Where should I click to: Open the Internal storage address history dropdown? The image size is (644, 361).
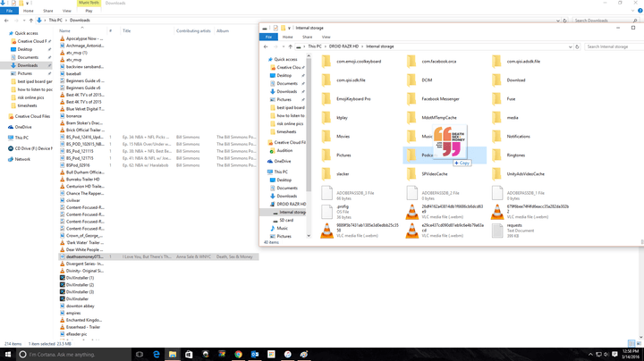(570, 46)
